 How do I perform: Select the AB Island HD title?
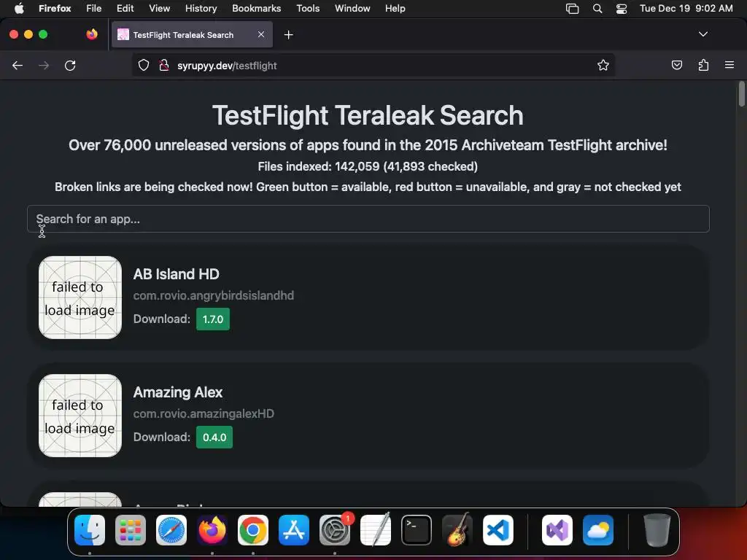coord(177,274)
